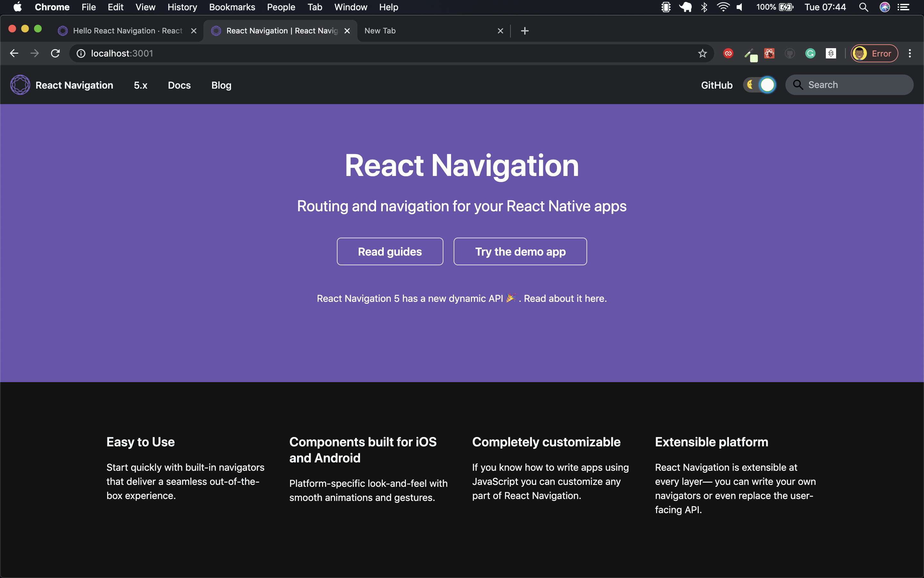This screenshot has height=578, width=924.
Task: Open the People menu
Action: pyautogui.click(x=281, y=7)
